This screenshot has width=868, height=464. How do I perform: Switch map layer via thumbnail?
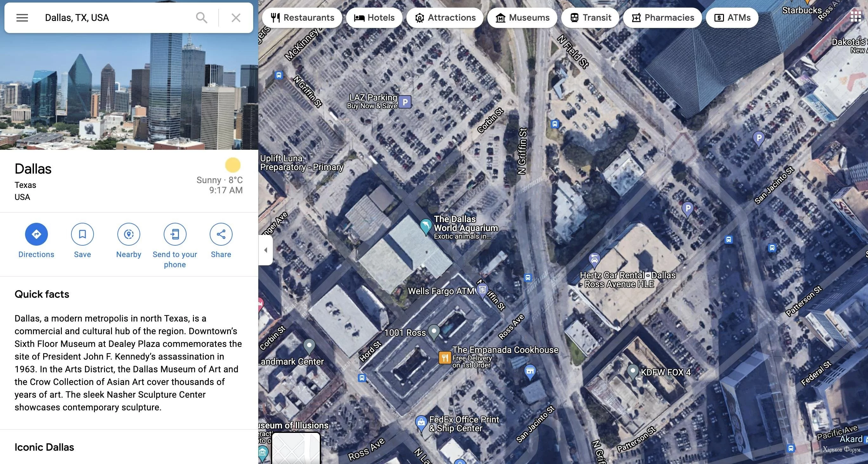296,448
